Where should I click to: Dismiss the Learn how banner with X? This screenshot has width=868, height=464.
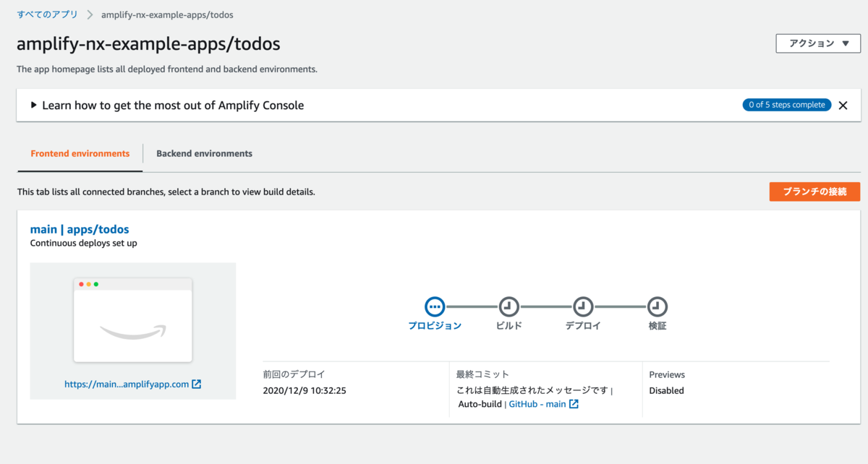843,106
